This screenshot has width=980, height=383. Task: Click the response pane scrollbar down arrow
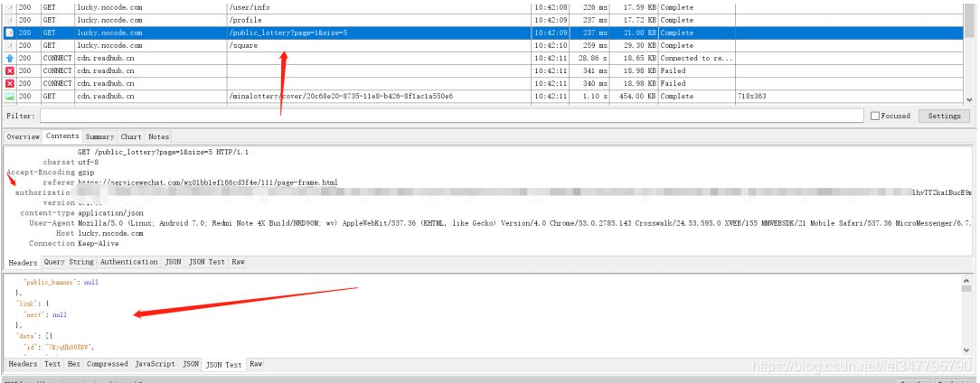(967, 350)
